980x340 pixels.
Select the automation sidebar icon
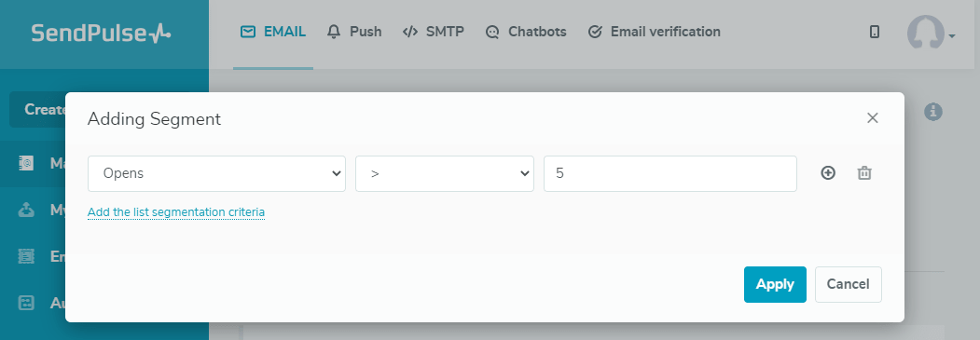pos(26,303)
